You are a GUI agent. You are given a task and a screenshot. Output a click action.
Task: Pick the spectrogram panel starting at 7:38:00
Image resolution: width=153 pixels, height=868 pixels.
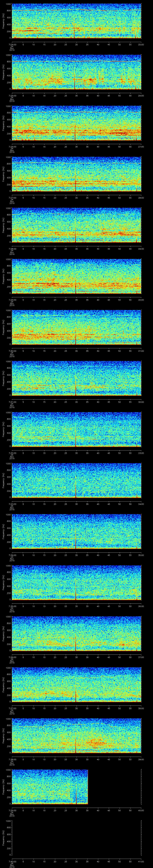point(76,736)
